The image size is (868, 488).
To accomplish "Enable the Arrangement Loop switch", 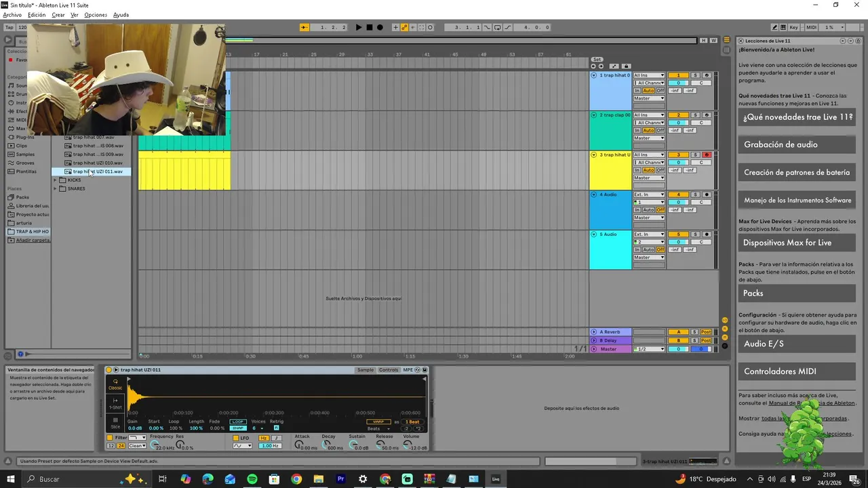I will coord(497,27).
